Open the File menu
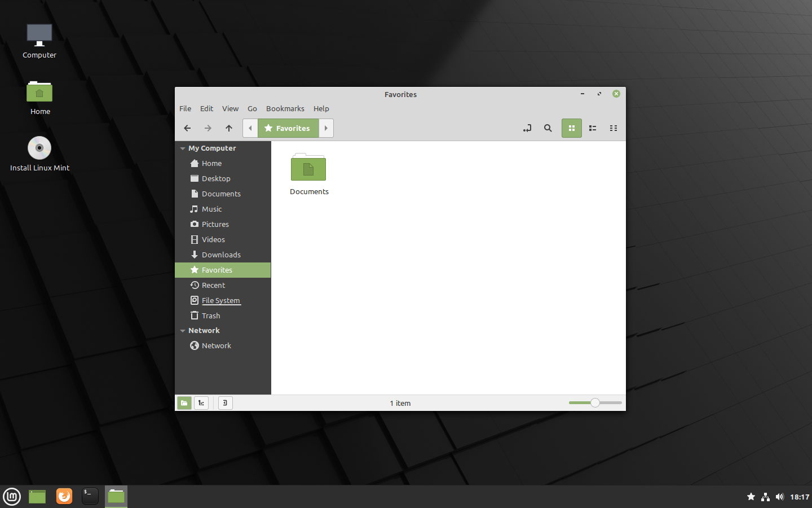The image size is (812, 508). [185, 108]
